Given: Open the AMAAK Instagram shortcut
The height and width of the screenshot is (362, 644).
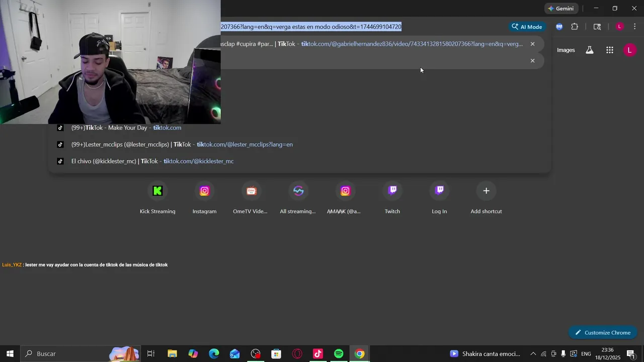Looking at the screenshot, I should [x=345, y=198].
